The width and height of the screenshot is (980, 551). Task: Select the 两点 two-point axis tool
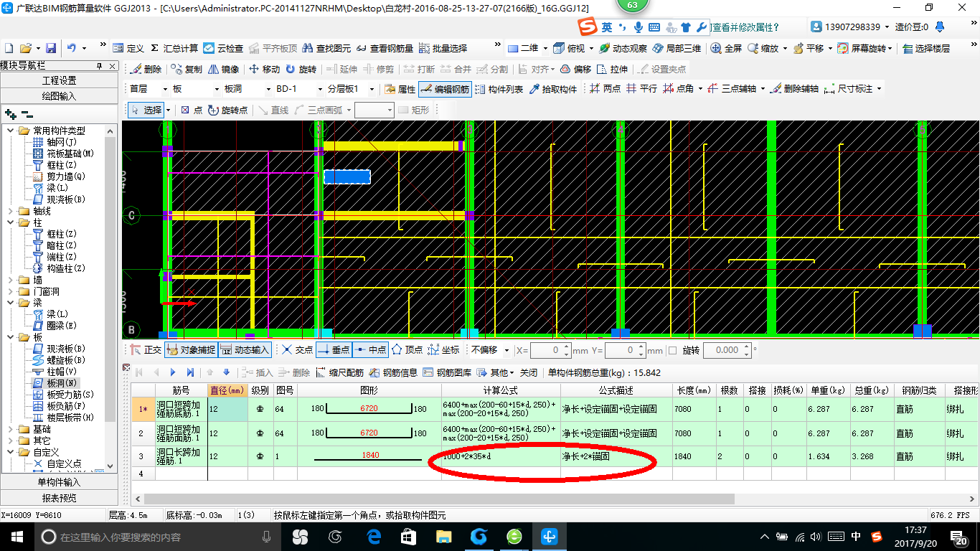click(x=605, y=89)
